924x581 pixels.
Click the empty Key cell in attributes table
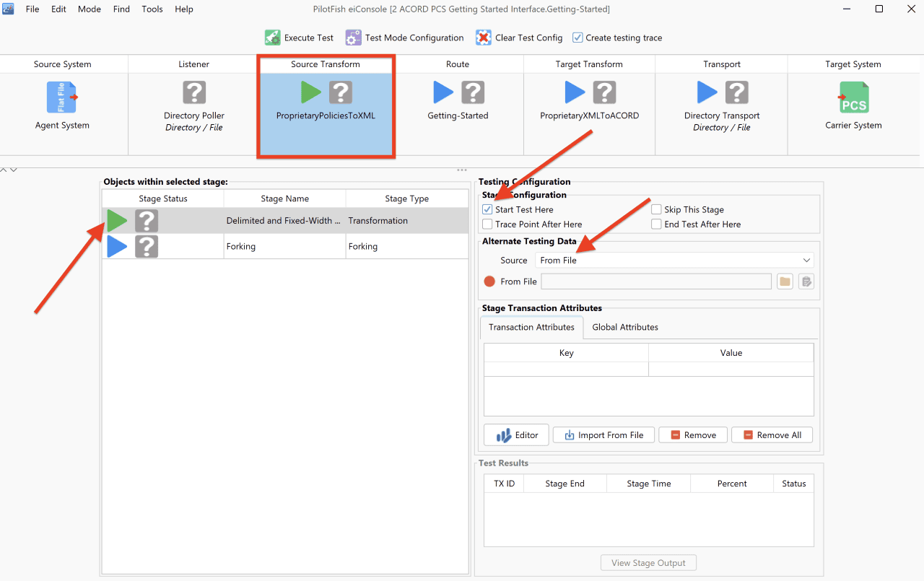click(x=567, y=369)
